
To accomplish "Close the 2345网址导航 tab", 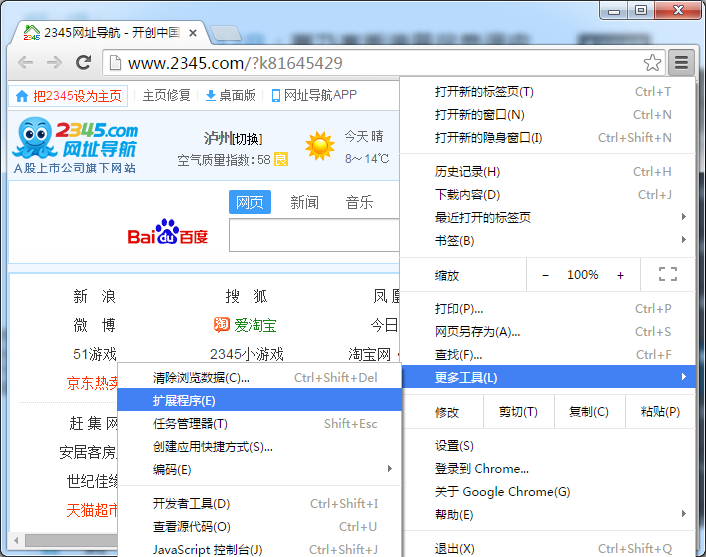I will pos(193,33).
